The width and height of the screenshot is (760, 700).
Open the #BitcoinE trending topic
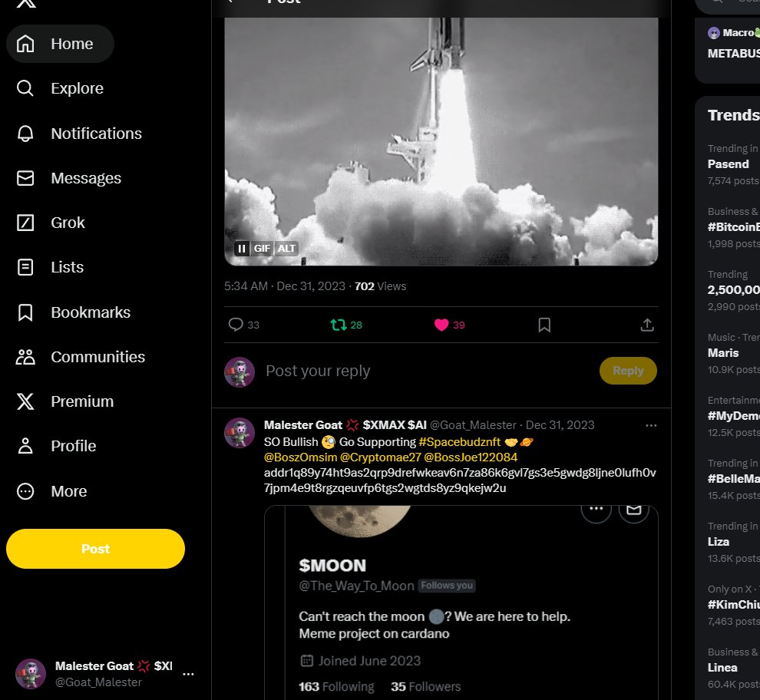(x=734, y=227)
